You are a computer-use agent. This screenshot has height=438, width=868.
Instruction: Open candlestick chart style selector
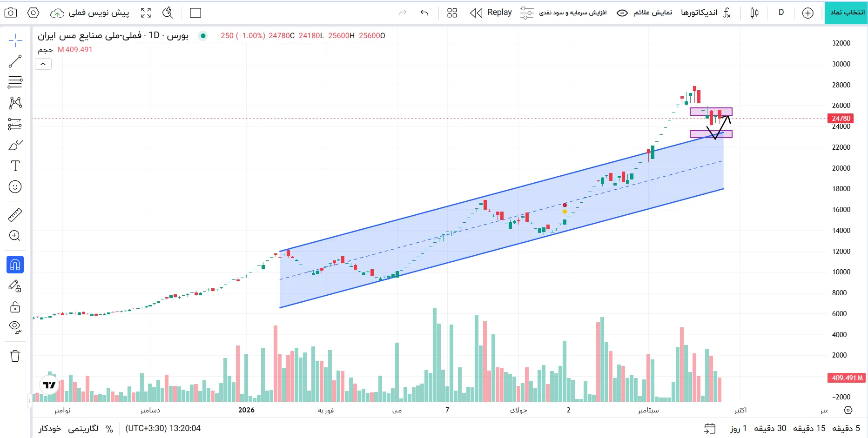click(754, 13)
